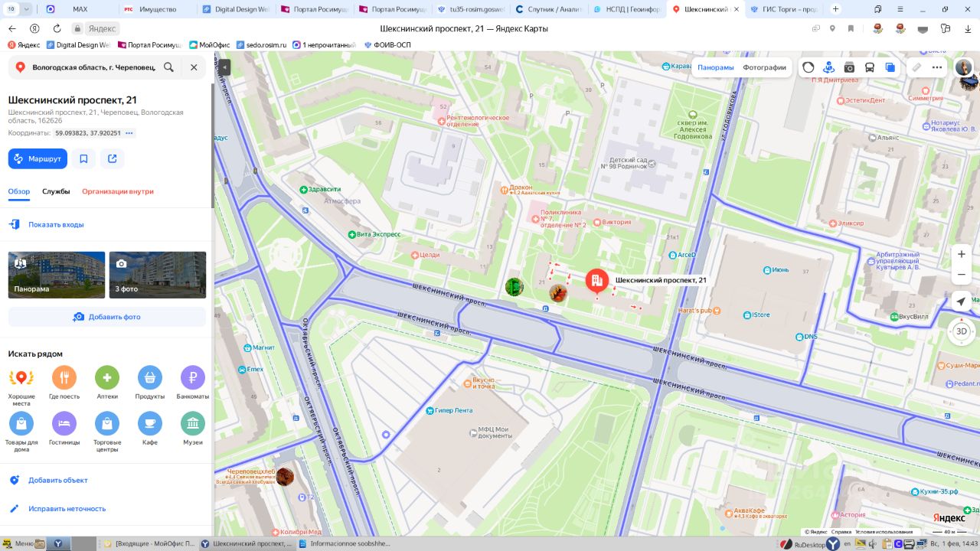This screenshot has width=980, height=551.
Task: Open the map more options menu
Action: [x=937, y=67]
